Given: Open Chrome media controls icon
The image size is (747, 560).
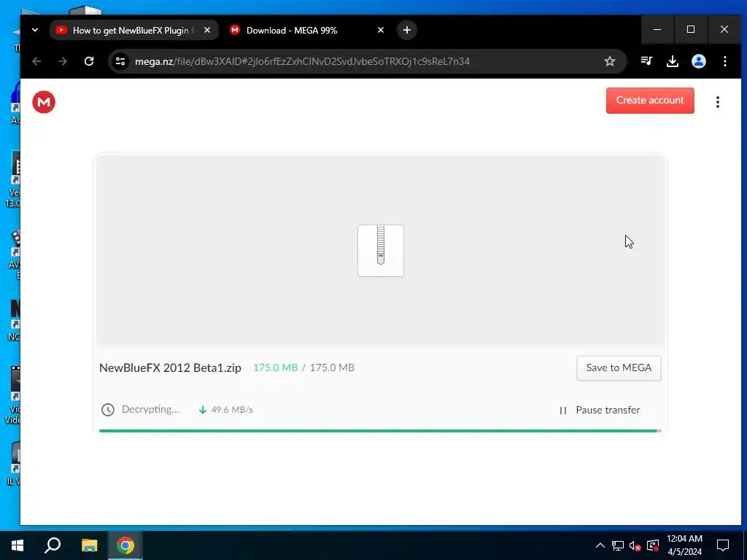Looking at the screenshot, I should coord(646,61).
